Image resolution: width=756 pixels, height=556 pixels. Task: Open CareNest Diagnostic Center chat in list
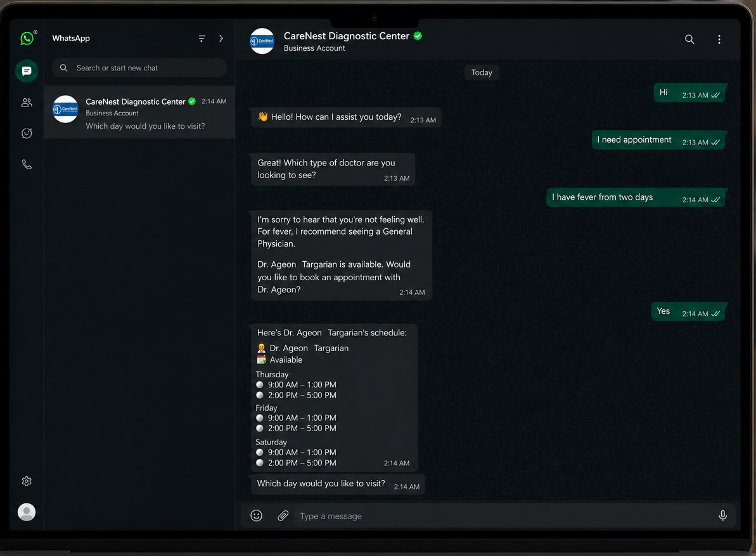(139, 112)
